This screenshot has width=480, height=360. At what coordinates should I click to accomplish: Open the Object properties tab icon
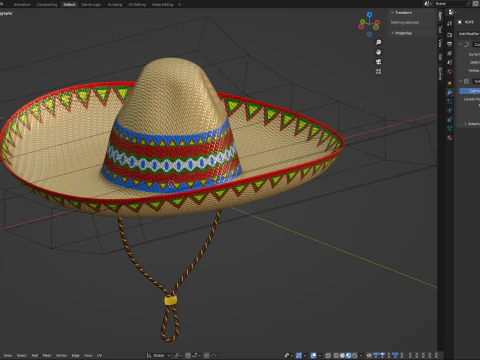(x=450, y=83)
